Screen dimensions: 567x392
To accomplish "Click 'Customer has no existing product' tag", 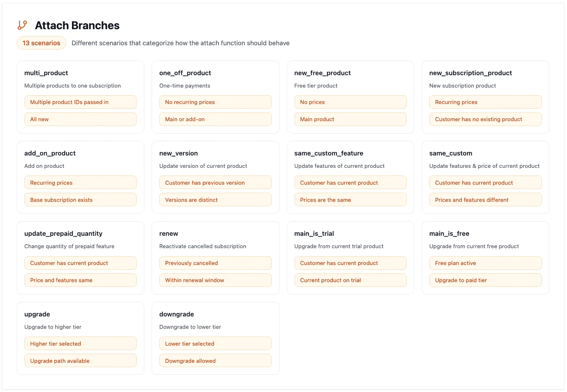I will tap(486, 119).
